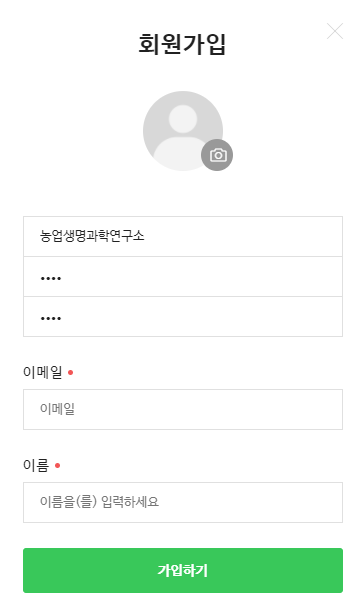
Task: Click red required dot beside 이메일 label
Action: coord(71,372)
